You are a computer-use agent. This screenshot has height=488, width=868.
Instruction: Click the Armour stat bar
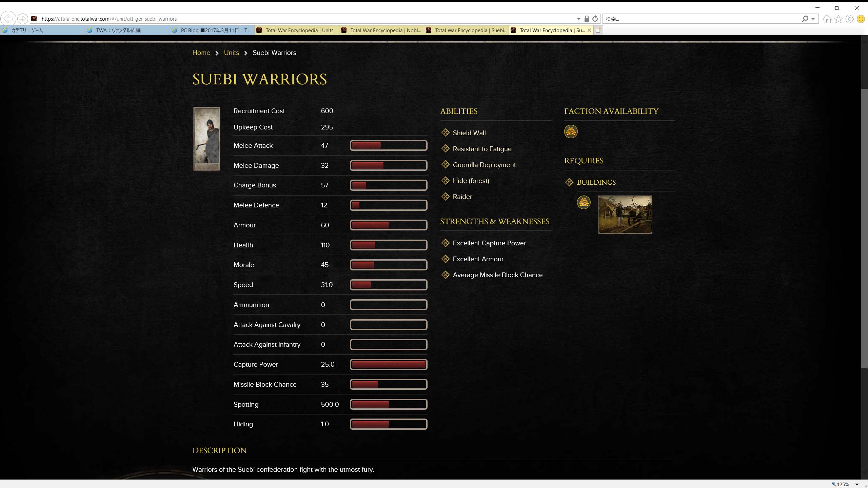point(389,225)
